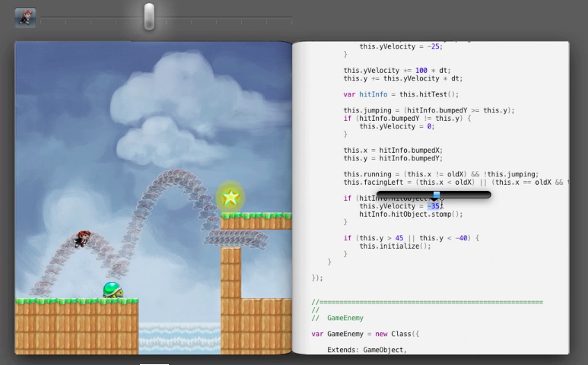Viewport: 588px width, 365px height.
Task: Click the blue handle on the value scrubber
Action: (x=437, y=194)
